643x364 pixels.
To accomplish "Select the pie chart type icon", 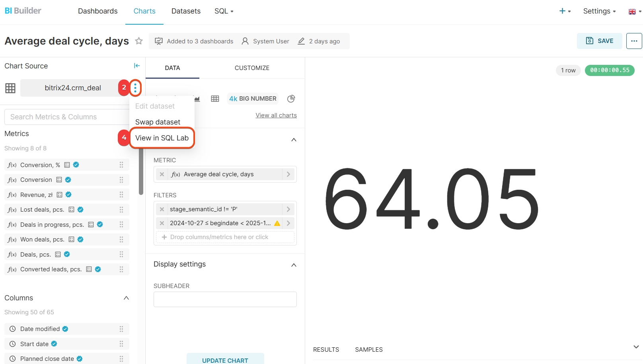I will coord(291,99).
